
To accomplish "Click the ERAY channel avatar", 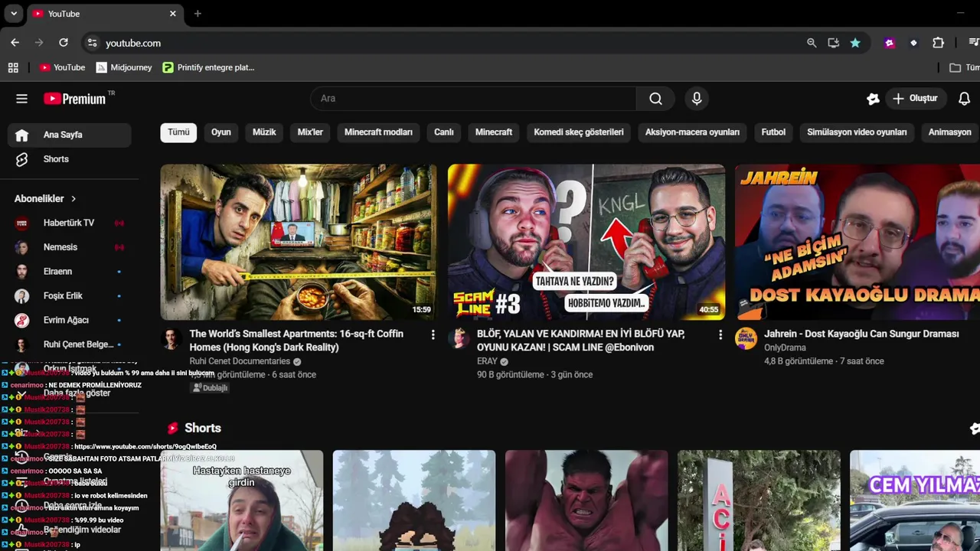I will pos(459,338).
